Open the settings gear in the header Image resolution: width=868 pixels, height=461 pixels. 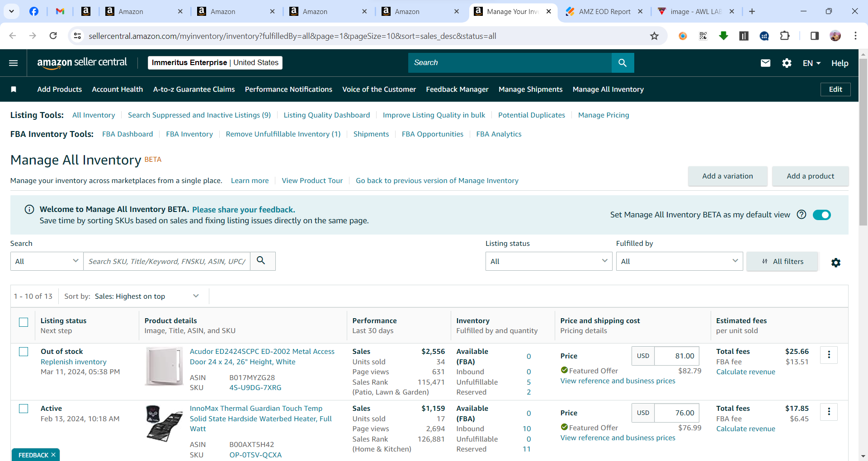pyautogui.click(x=787, y=63)
